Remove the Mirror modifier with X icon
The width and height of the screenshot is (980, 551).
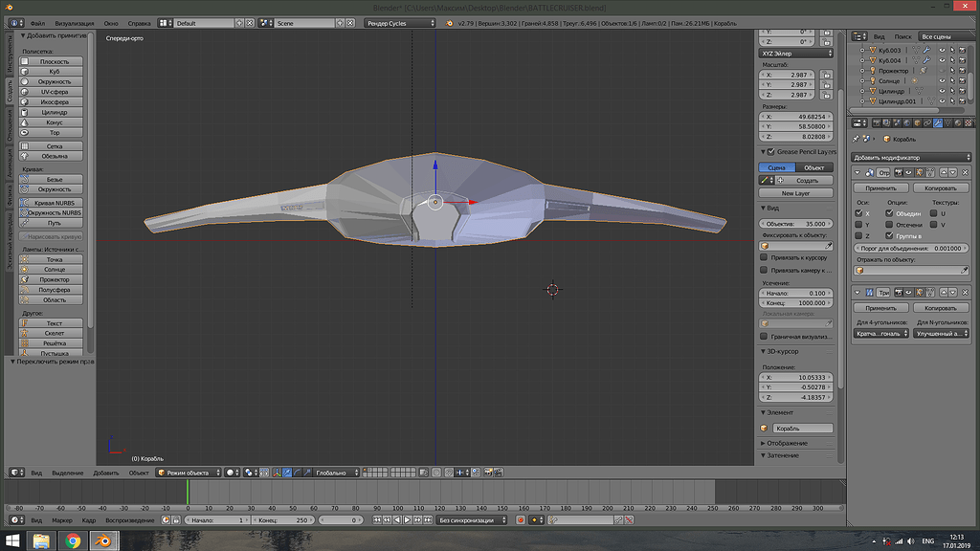point(966,172)
